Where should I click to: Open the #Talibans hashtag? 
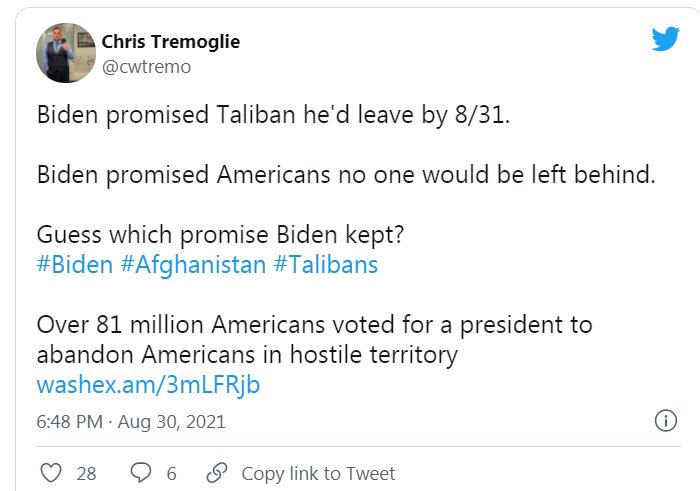click(x=325, y=264)
